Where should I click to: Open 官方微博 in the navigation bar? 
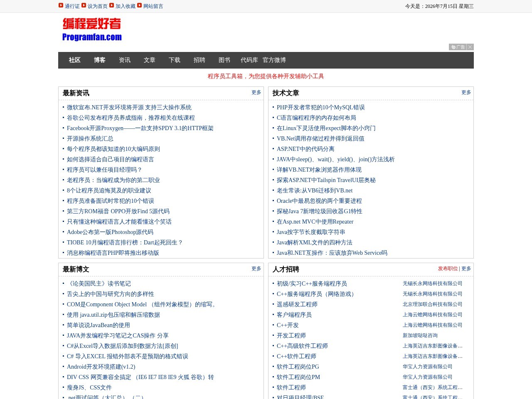274,60
